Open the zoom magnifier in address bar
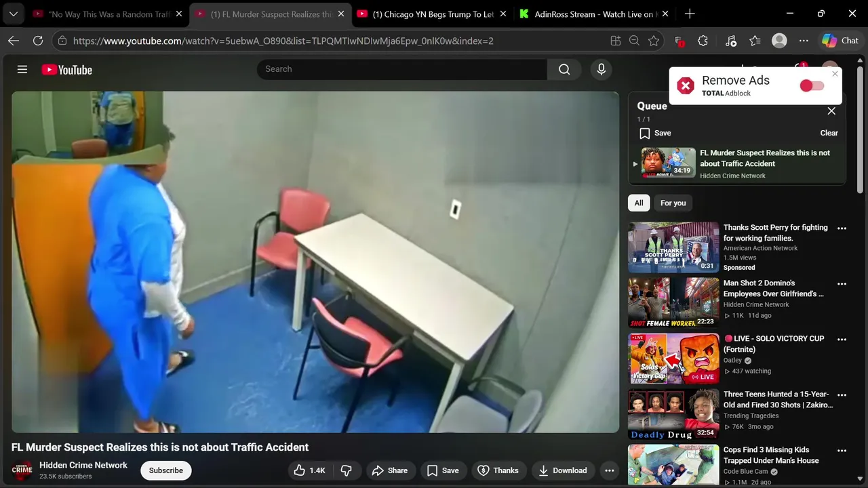 [634, 41]
